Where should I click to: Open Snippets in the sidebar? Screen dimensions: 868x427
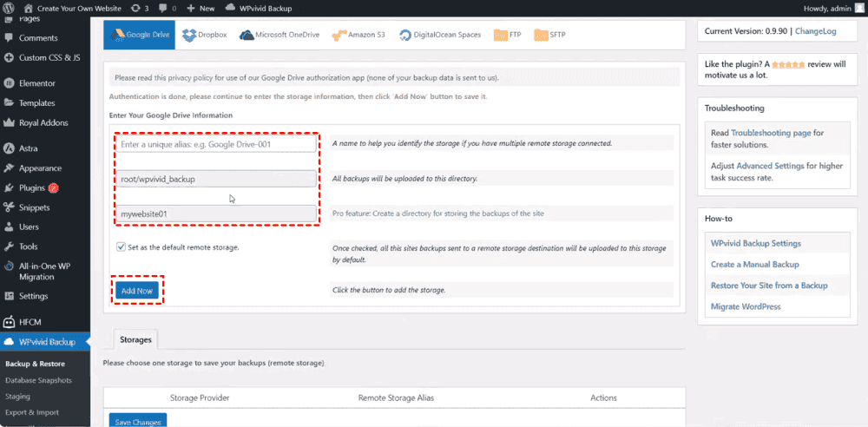(x=35, y=207)
